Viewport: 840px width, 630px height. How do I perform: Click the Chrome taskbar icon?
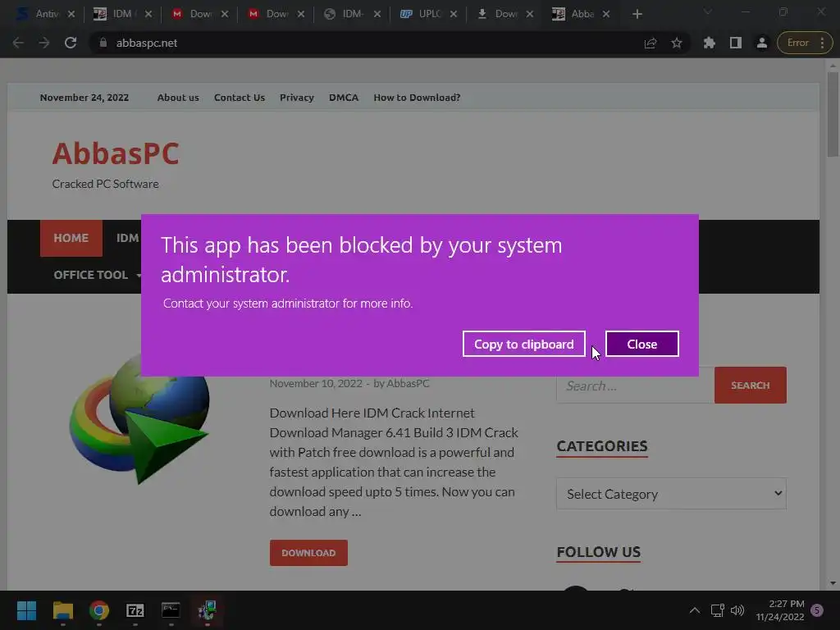(x=99, y=610)
